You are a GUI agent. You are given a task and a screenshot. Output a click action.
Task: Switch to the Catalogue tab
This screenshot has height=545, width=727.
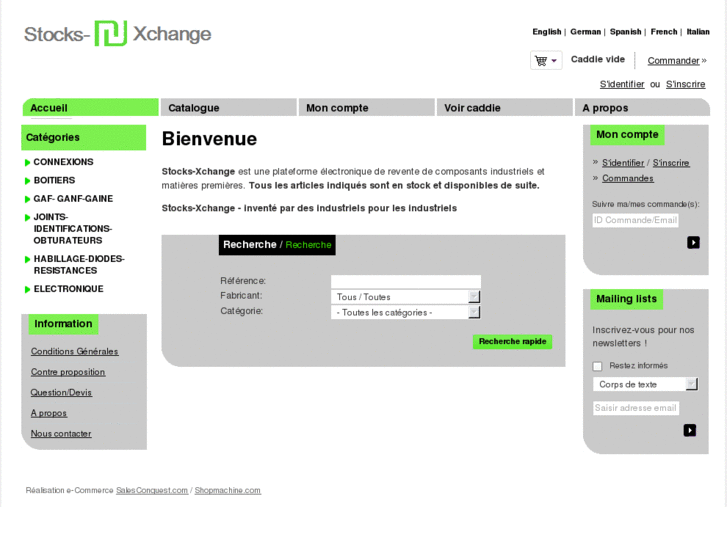click(x=229, y=108)
